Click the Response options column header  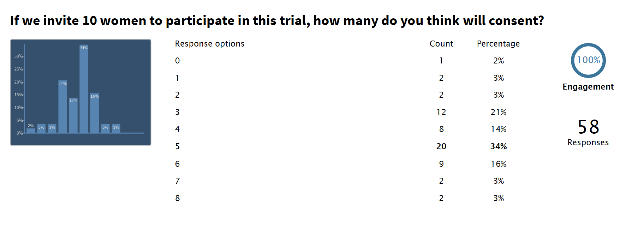[210, 44]
